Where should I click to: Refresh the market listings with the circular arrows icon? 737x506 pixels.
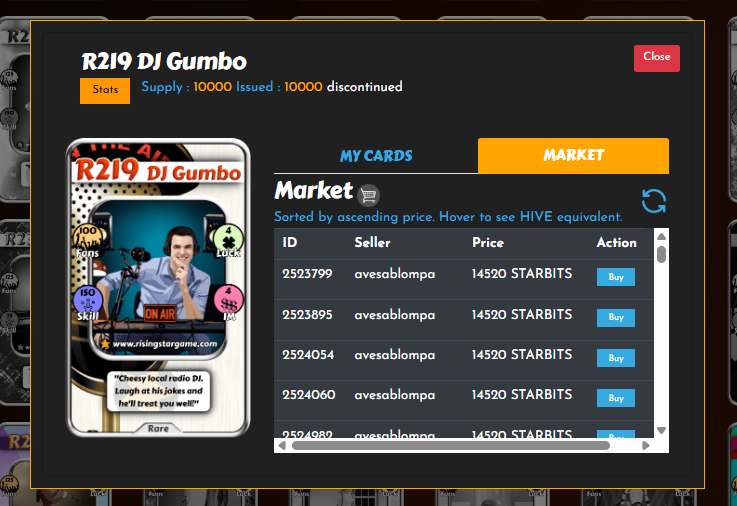(654, 201)
